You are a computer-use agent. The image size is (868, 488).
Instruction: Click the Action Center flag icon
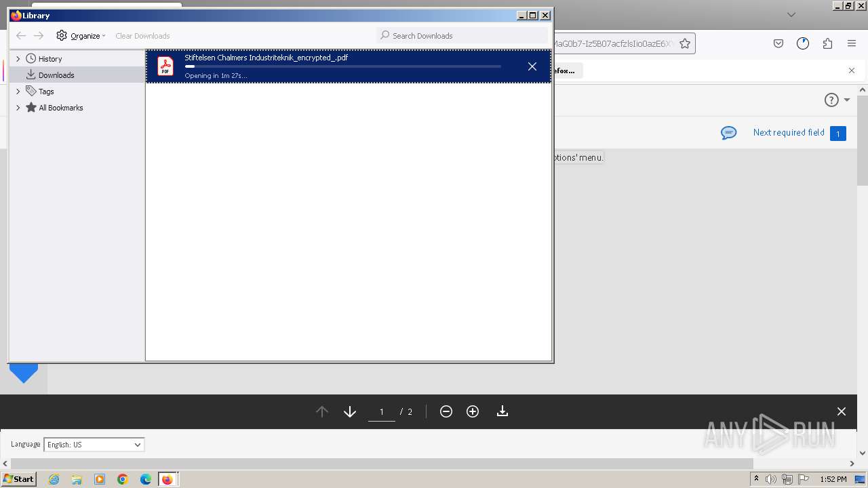804,479
